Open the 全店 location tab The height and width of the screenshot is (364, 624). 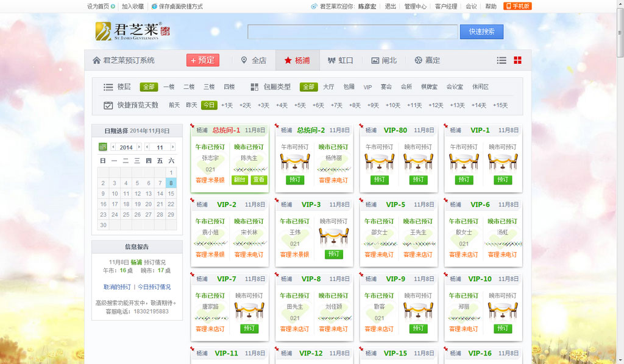coord(254,60)
